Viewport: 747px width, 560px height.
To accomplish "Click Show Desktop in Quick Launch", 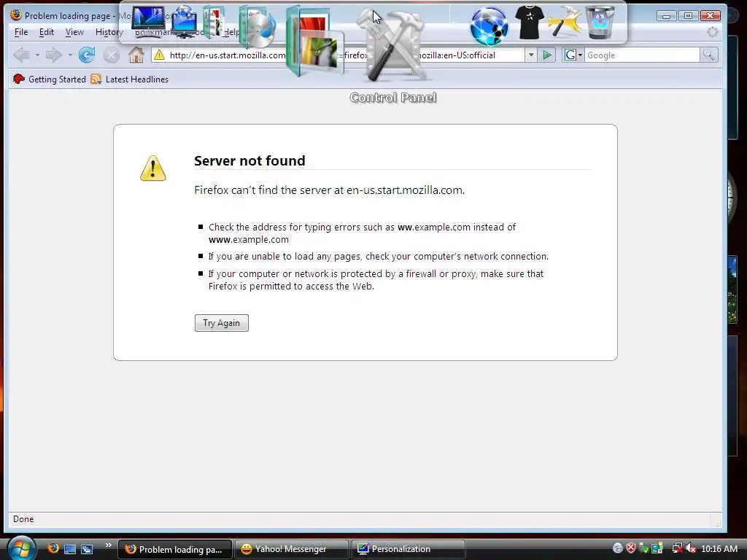I will point(70,549).
